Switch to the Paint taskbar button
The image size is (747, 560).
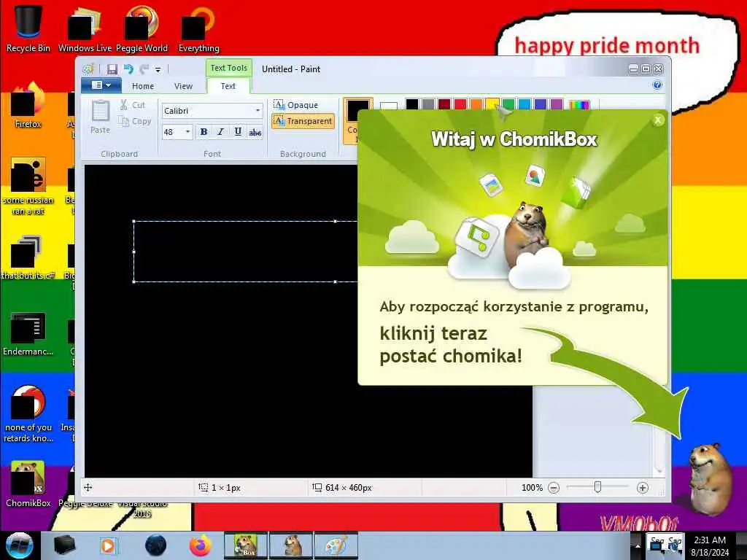[336, 545]
